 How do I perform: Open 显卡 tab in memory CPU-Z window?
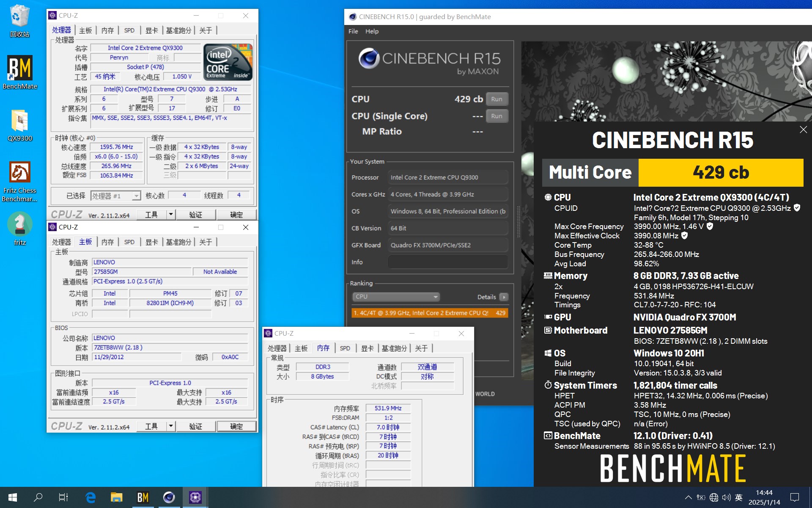[368, 348]
